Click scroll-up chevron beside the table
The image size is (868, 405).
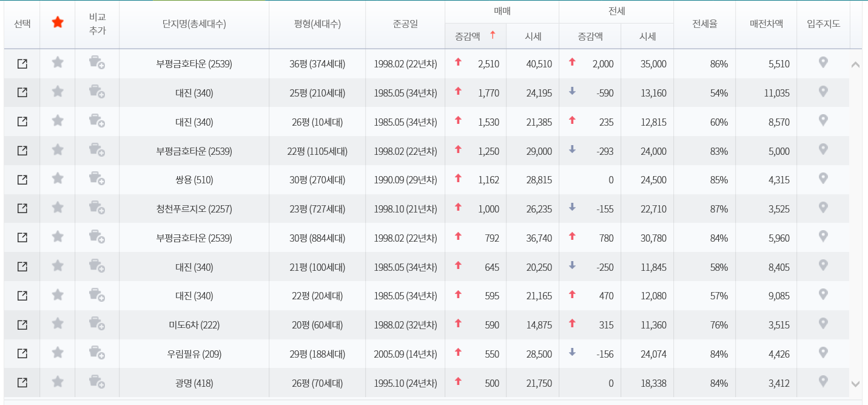tap(856, 64)
